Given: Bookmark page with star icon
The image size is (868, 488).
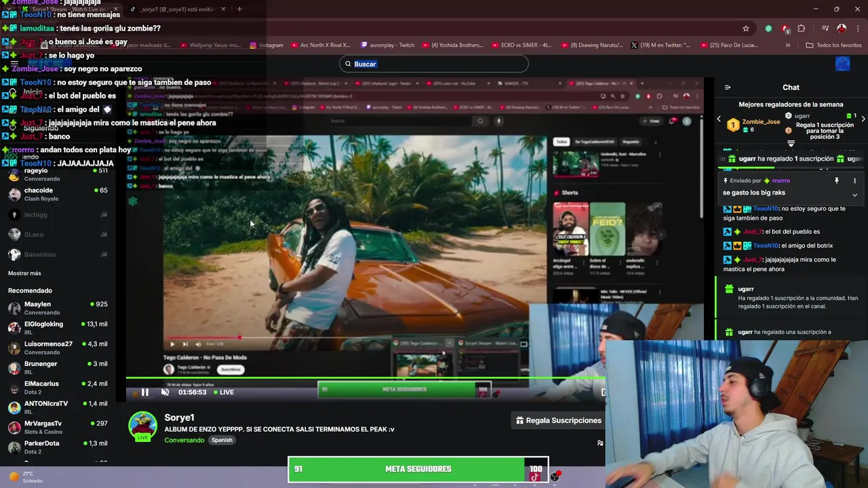Looking at the screenshot, I should pos(746,28).
